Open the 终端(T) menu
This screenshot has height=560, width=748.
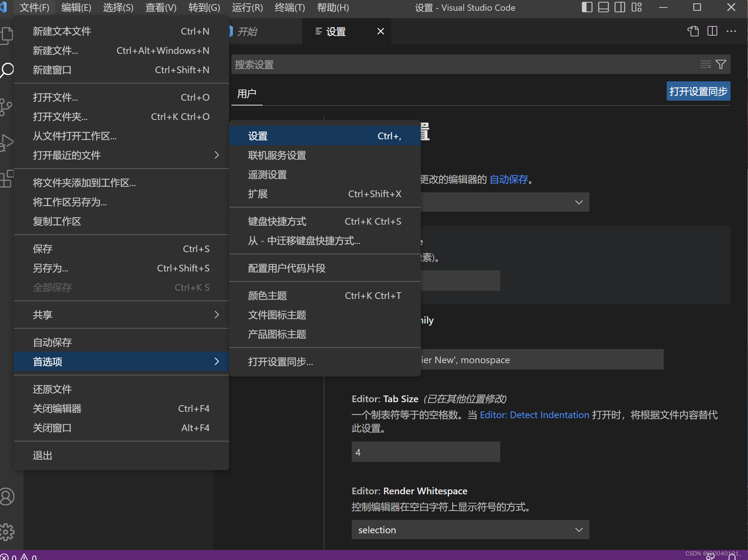[x=290, y=7]
